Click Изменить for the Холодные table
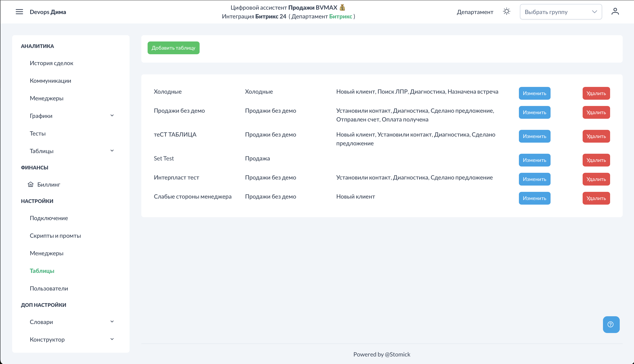The image size is (634, 364). coord(534,93)
